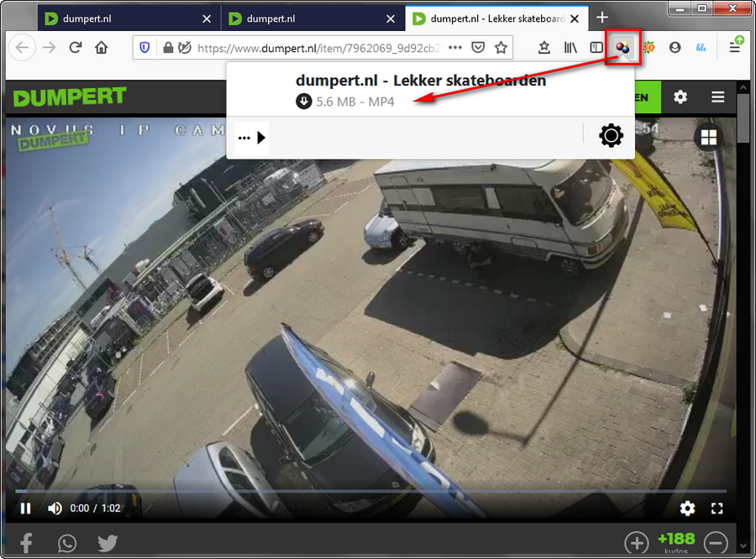This screenshot has width=756, height=559.
Task: Close the Lekker skateboarden tab
Action: 575,18
